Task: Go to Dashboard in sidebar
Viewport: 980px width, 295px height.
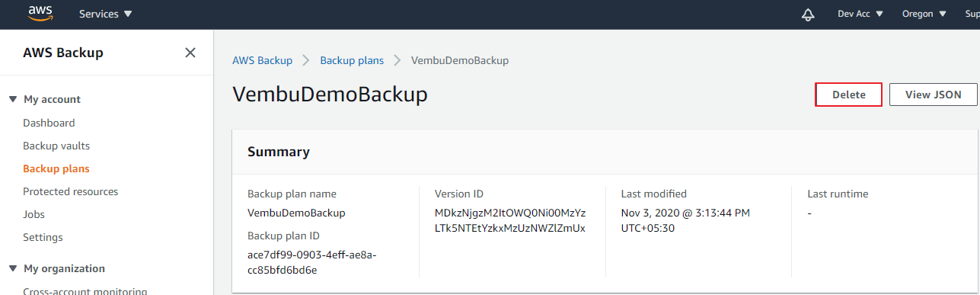Action: (49, 123)
